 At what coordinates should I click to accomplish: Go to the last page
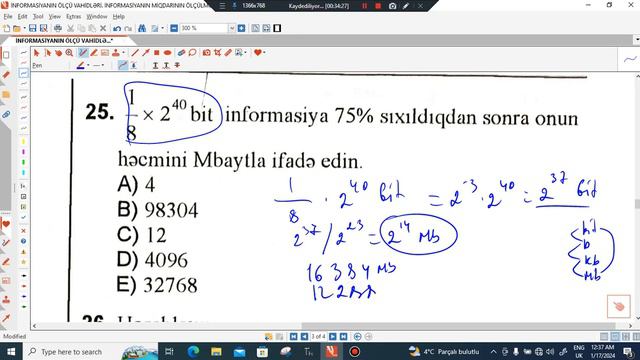(344, 336)
